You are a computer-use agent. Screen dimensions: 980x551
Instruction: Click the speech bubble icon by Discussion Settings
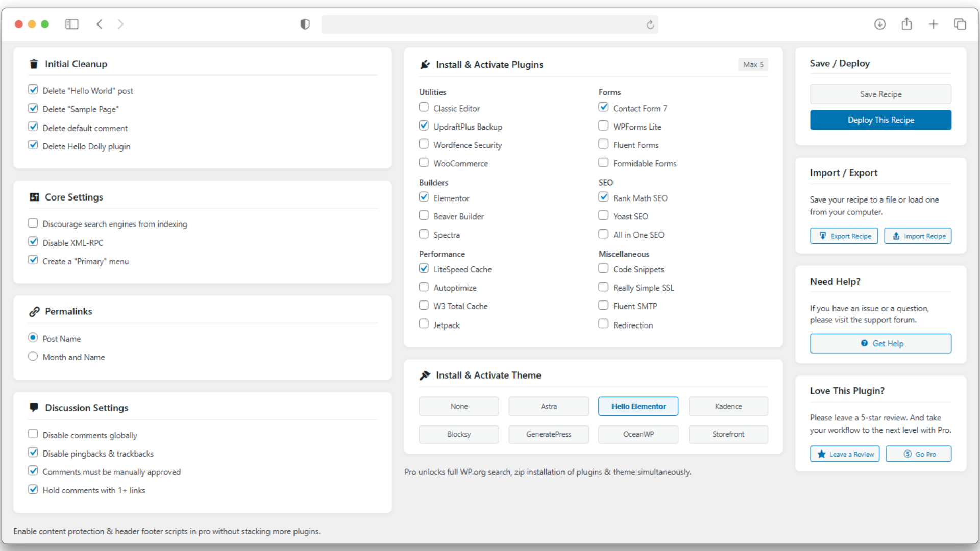pos(34,407)
